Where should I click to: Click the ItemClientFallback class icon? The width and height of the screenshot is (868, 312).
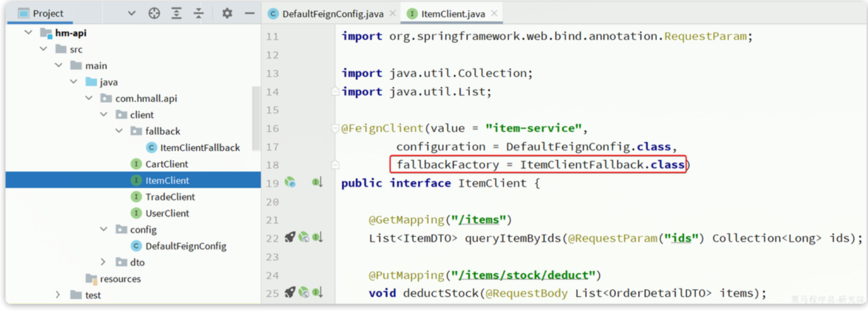click(152, 148)
